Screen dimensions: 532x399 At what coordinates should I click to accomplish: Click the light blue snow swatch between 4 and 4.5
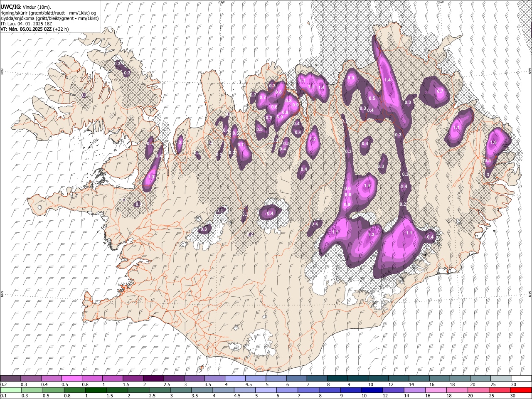click(x=235, y=379)
